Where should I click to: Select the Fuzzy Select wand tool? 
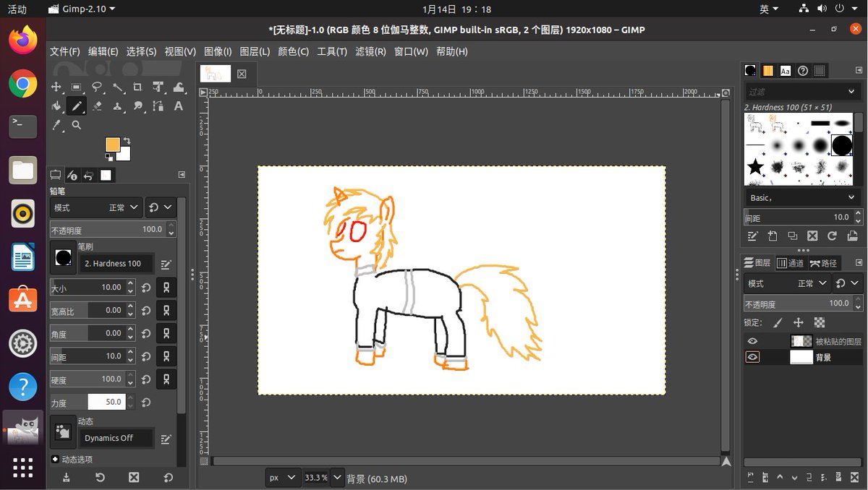[117, 87]
